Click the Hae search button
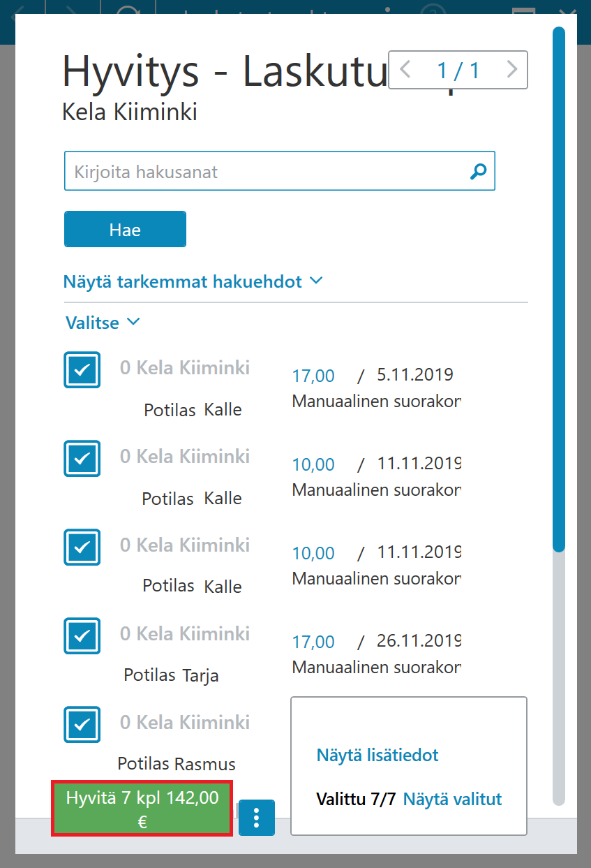Viewport: 591px width, 868px height. (x=125, y=229)
